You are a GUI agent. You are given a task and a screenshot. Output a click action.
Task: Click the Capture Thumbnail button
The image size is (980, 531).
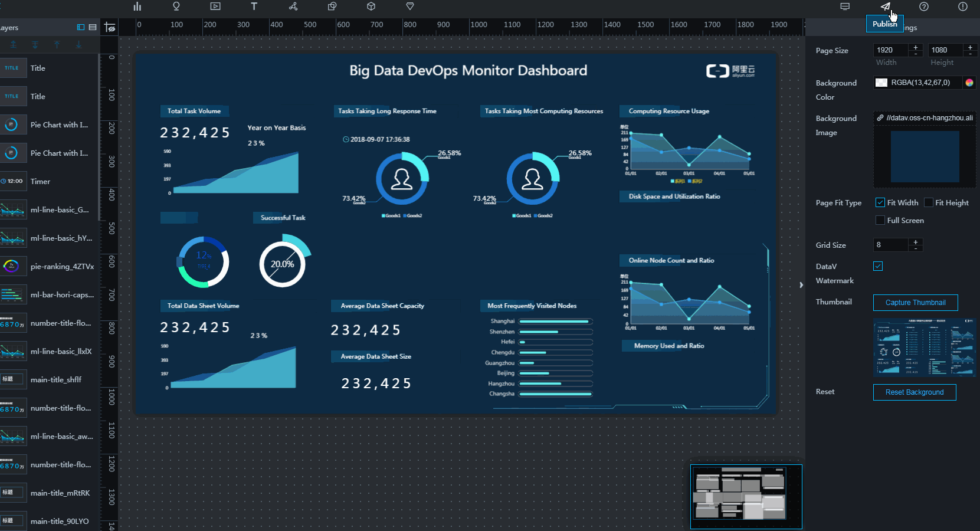coord(915,303)
